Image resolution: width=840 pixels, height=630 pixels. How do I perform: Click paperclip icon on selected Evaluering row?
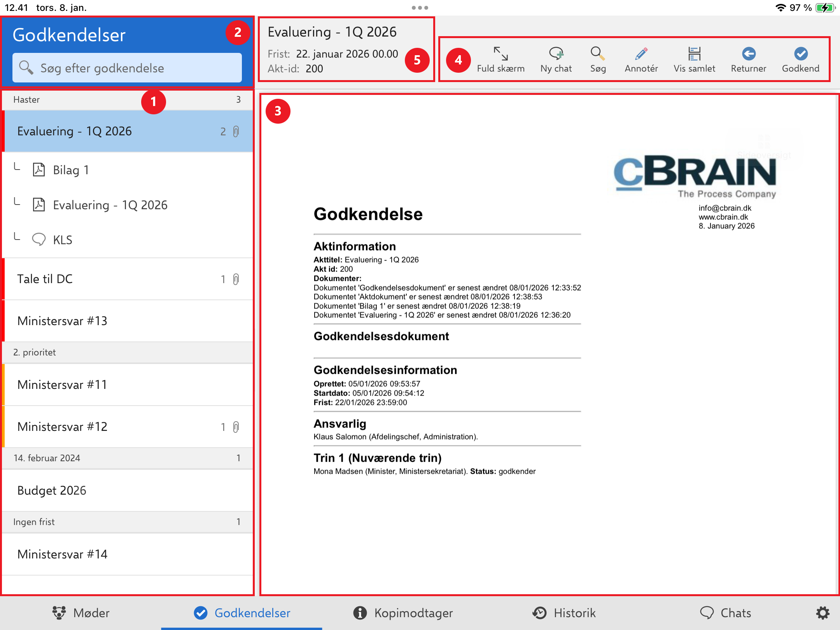[x=236, y=131]
